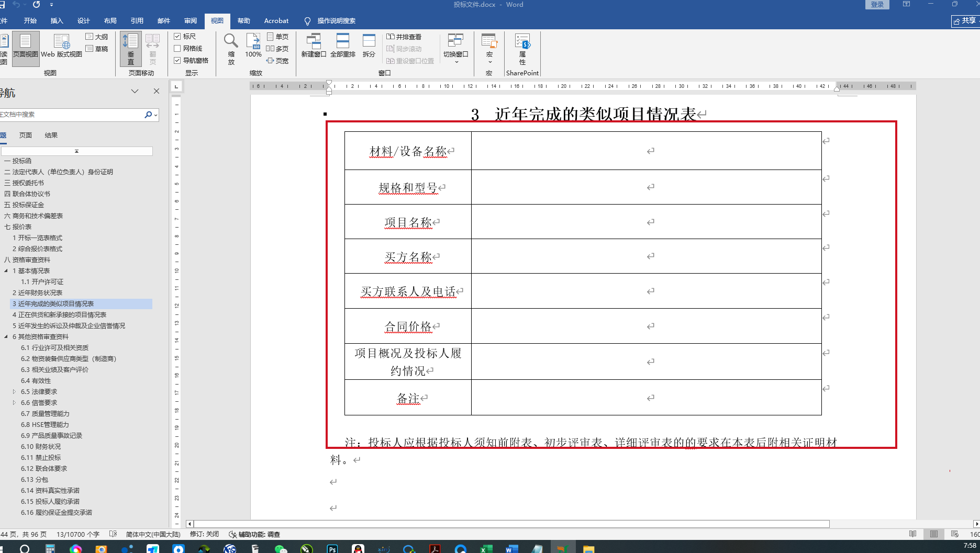Screen dimensions: 980x553
Task: Click the right indent marker on ruler
Action: point(837,89)
